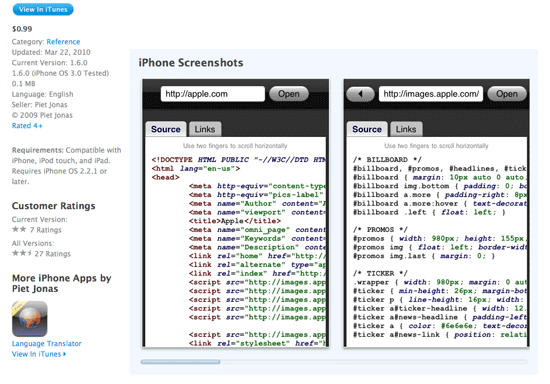Image resolution: width=550 pixels, height=384 pixels.
Task: Click the Language Translator app name link
Action: 46,344
